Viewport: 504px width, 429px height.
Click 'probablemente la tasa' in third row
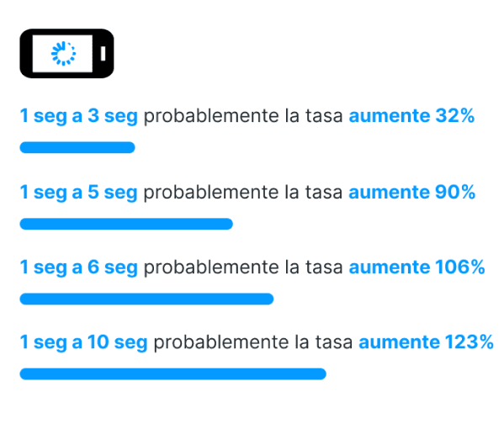pos(243,267)
